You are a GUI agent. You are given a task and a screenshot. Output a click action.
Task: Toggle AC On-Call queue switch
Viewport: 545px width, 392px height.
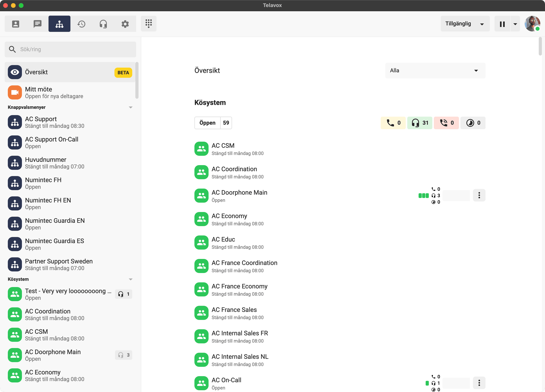click(x=456, y=383)
